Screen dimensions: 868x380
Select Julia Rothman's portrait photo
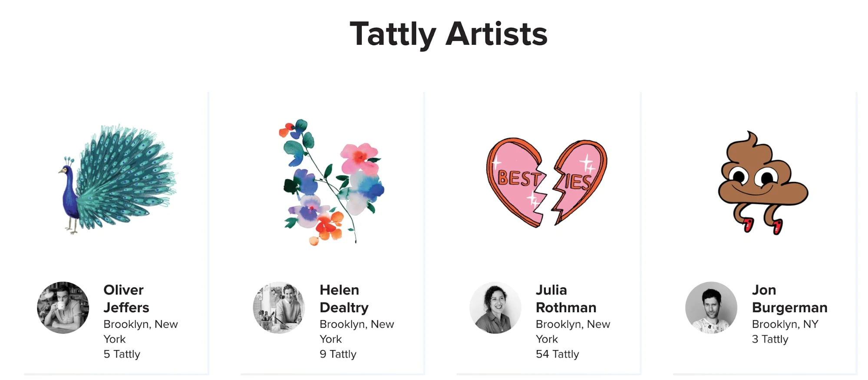(495, 307)
